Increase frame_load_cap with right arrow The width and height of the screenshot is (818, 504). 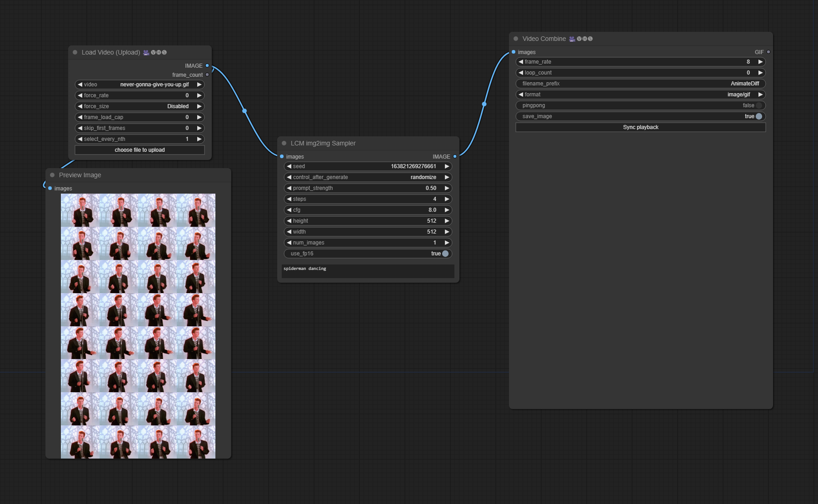tap(199, 117)
